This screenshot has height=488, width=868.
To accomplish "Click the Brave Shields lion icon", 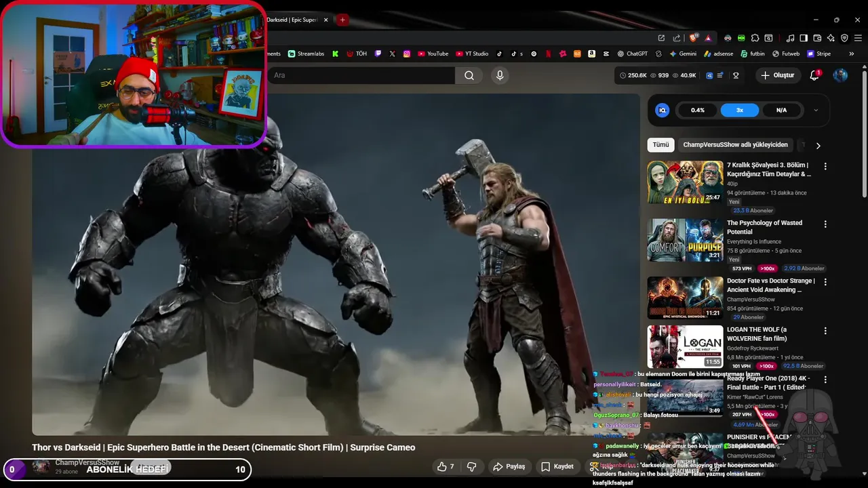I will click(693, 38).
